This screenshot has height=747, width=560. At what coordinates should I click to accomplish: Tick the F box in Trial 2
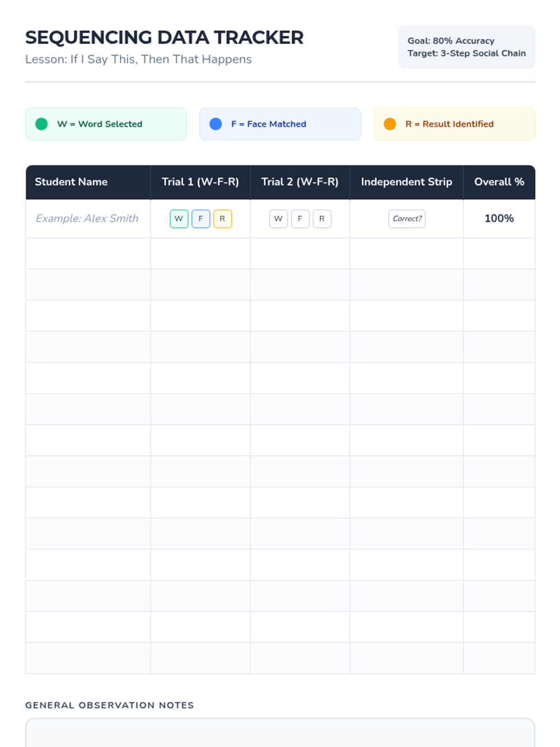[300, 218]
